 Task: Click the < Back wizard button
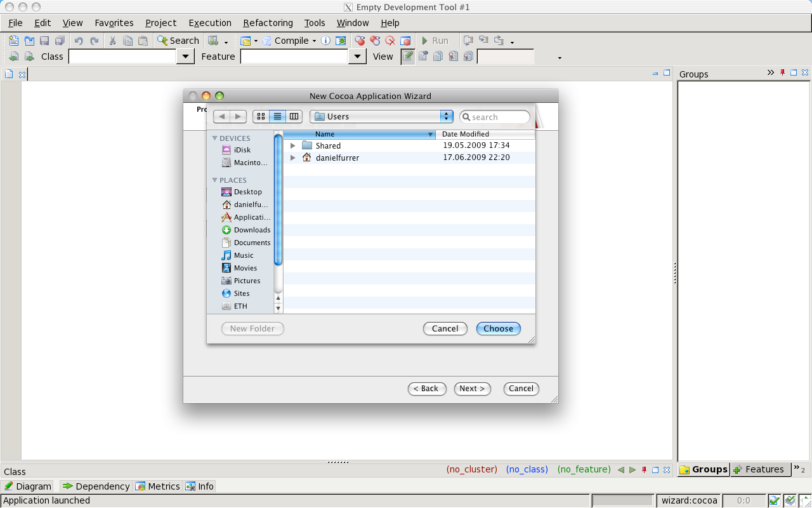pos(427,389)
